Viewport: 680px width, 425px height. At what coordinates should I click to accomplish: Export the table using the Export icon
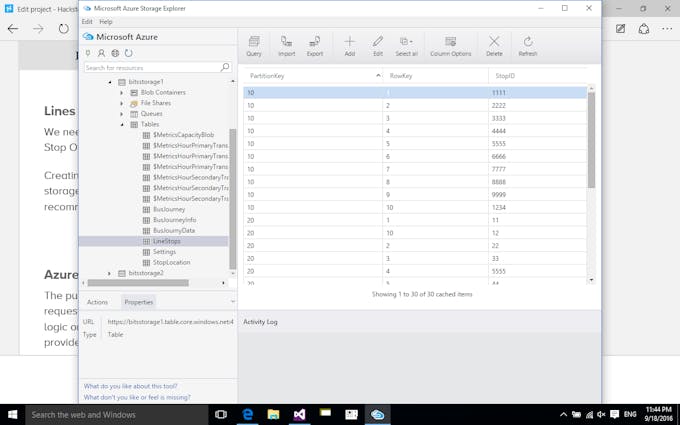point(314,45)
